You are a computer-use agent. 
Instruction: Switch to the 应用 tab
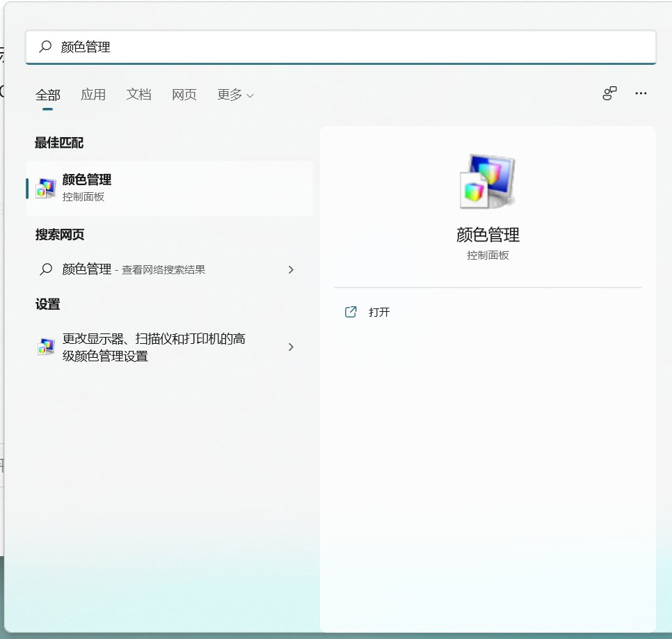click(x=93, y=95)
